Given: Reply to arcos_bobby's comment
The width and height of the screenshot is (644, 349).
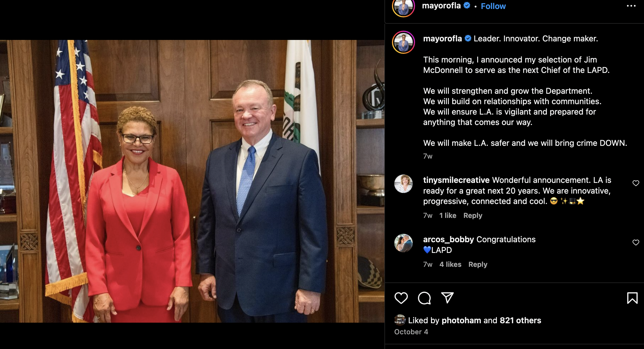Looking at the screenshot, I should point(478,264).
